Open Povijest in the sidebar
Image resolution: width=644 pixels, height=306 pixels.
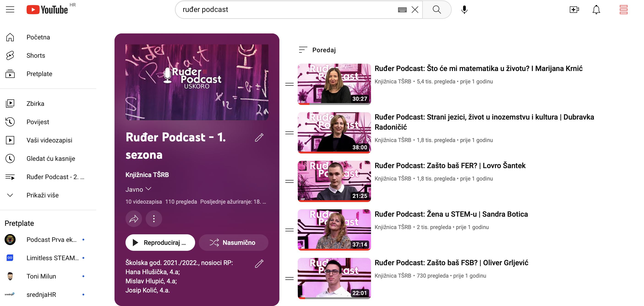coord(38,122)
